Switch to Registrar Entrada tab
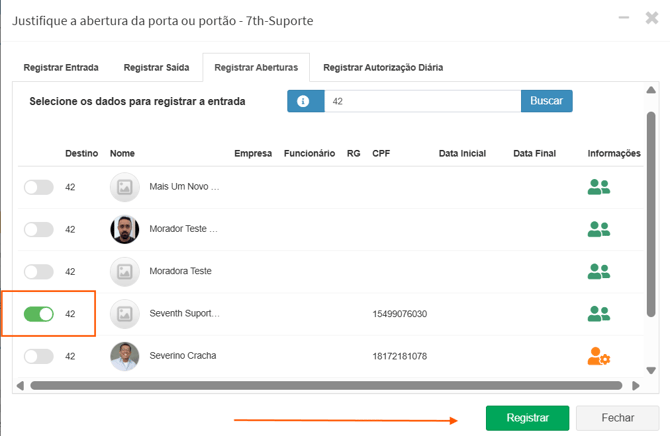 (x=61, y=67)
